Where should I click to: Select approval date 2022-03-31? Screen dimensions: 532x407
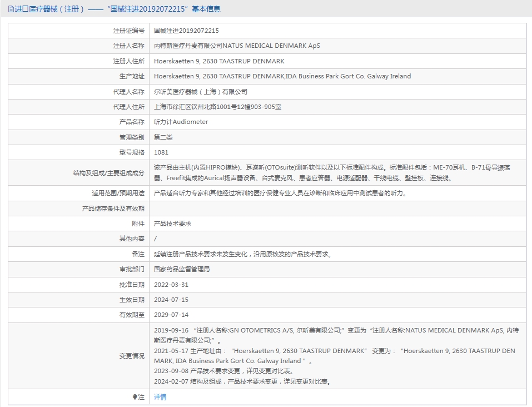[x=171, y=285]
